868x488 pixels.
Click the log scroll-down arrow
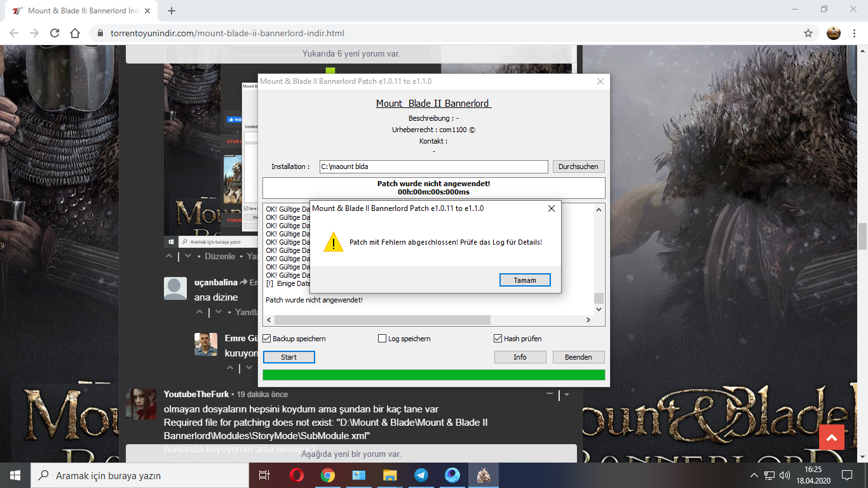click(x=599, y=309)
